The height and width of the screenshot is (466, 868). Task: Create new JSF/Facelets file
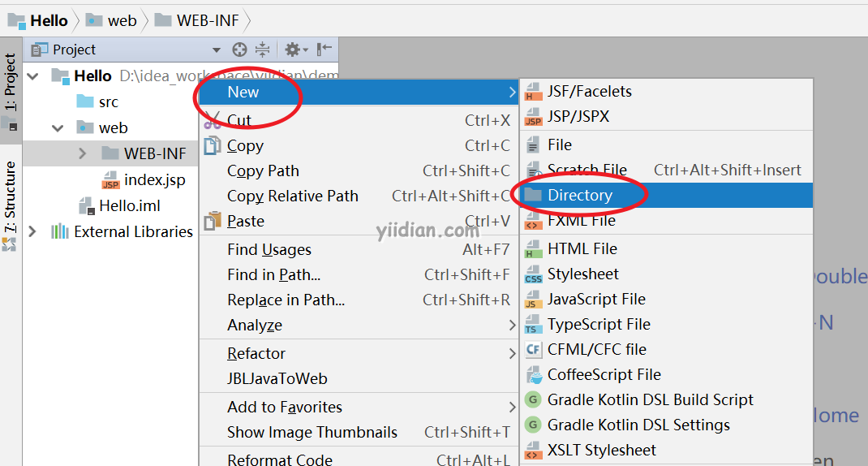pyautogui.click(x=667, y=92)
